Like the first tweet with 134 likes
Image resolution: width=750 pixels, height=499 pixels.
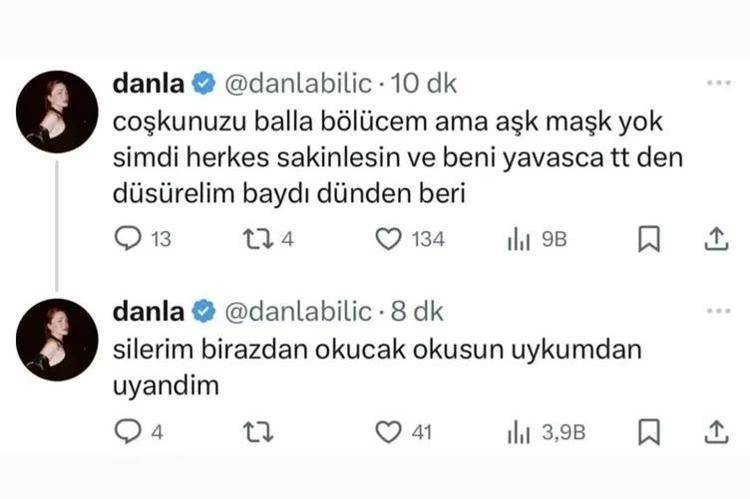tap(387, 239)
